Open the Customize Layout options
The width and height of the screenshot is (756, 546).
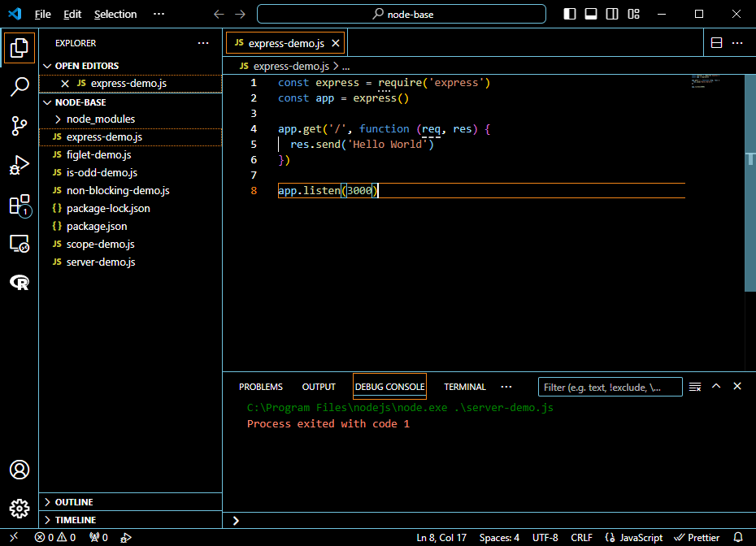tap(633, 14)
